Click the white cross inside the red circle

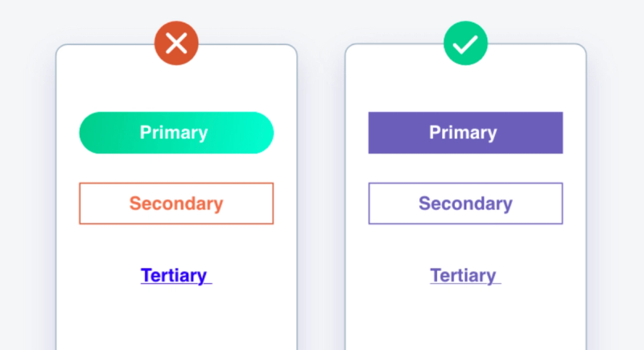176,43
